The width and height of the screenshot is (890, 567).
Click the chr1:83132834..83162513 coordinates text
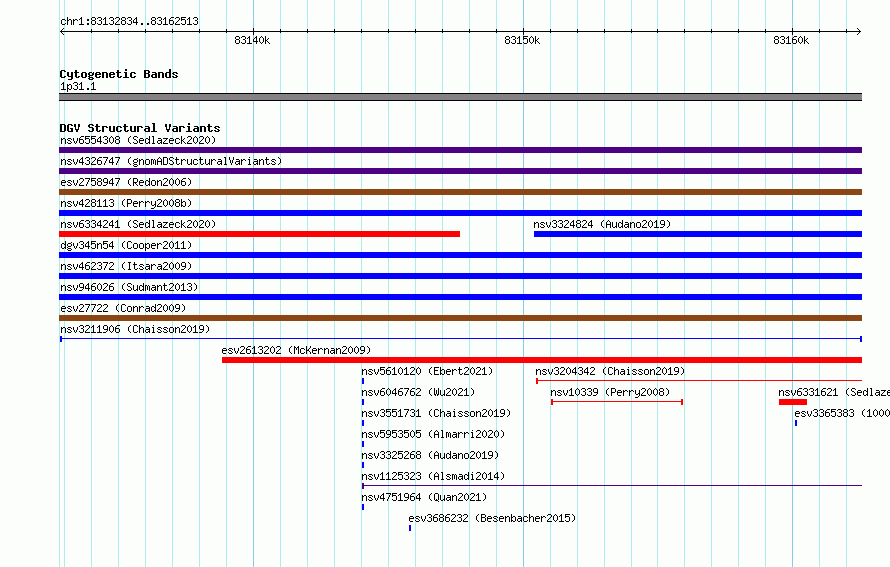[129, 22]
